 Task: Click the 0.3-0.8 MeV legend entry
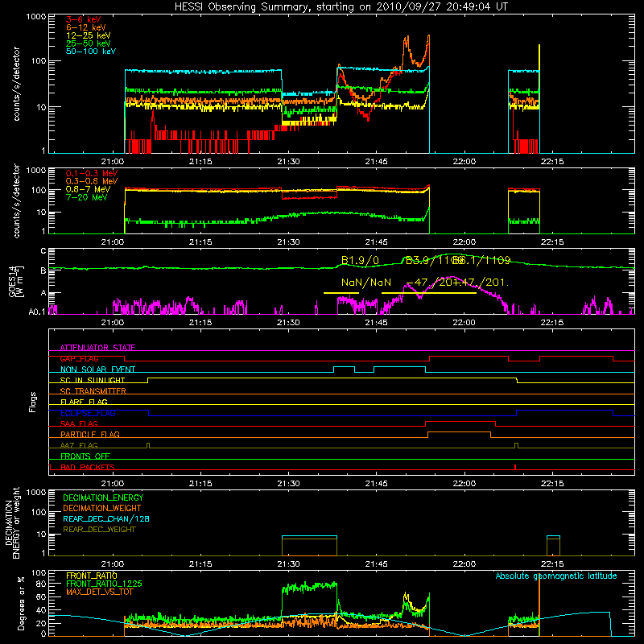[x=92, y=181]
